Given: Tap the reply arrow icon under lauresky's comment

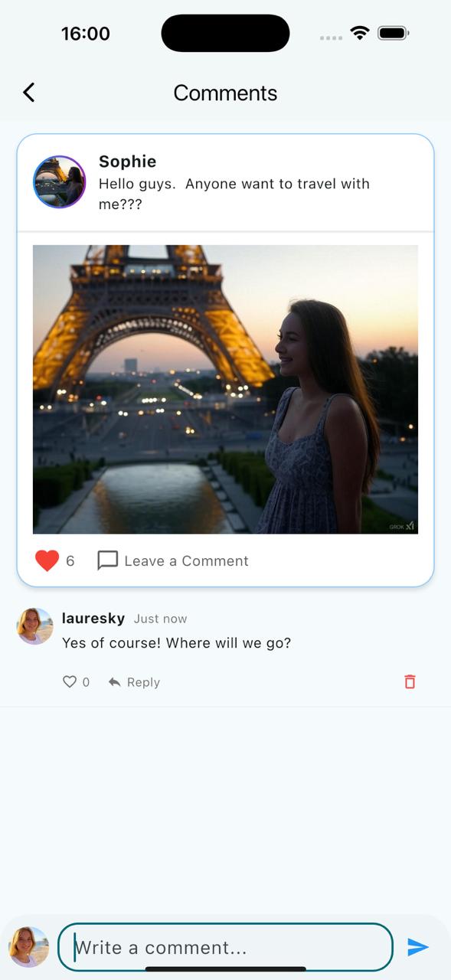Looking at the screenshot, I should [114, 682].
